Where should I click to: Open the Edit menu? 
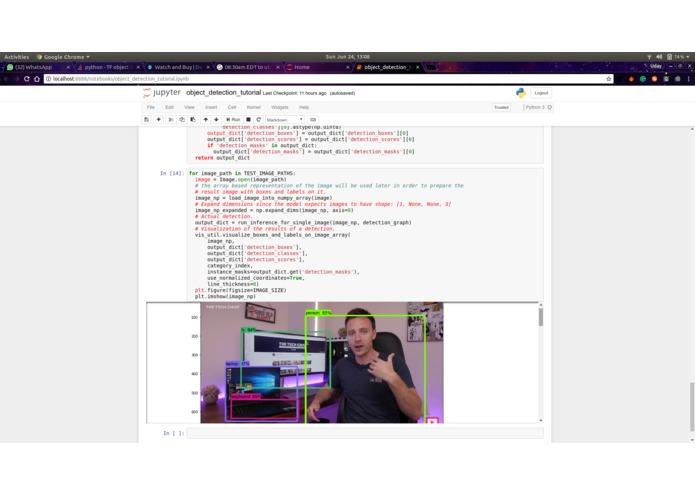tap(169, 107)
